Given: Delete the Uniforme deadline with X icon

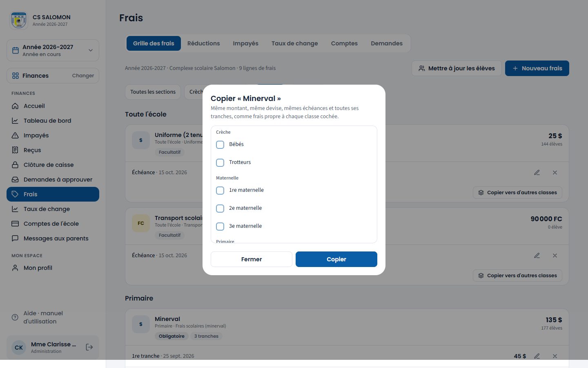Looking at the screenshot, I should 555,173.
